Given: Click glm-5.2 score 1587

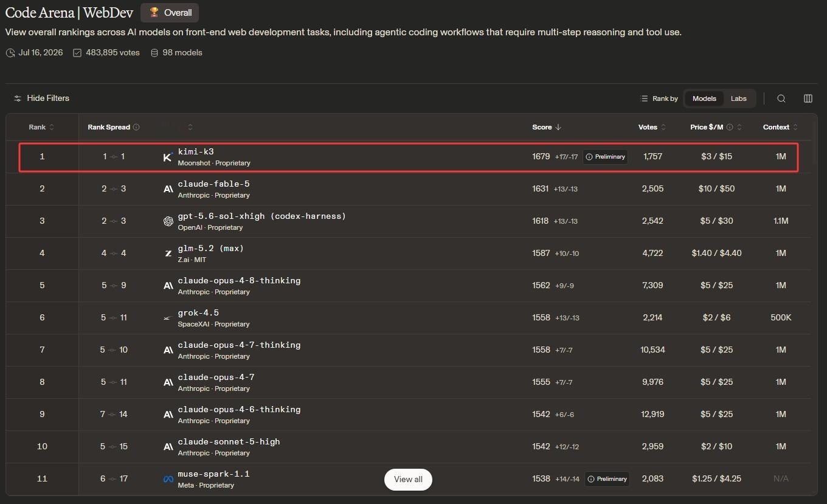Looking at the screenshot, I should (541, 253).
